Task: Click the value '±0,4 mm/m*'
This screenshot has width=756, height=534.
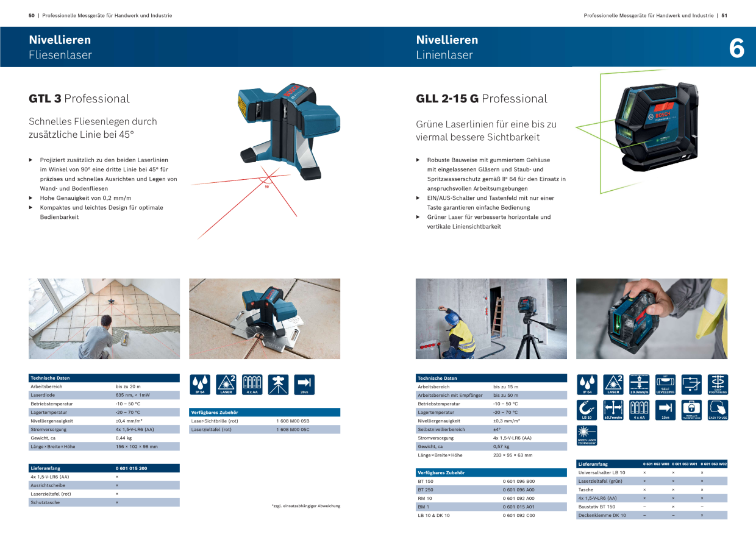Action: tap(129, 421)
